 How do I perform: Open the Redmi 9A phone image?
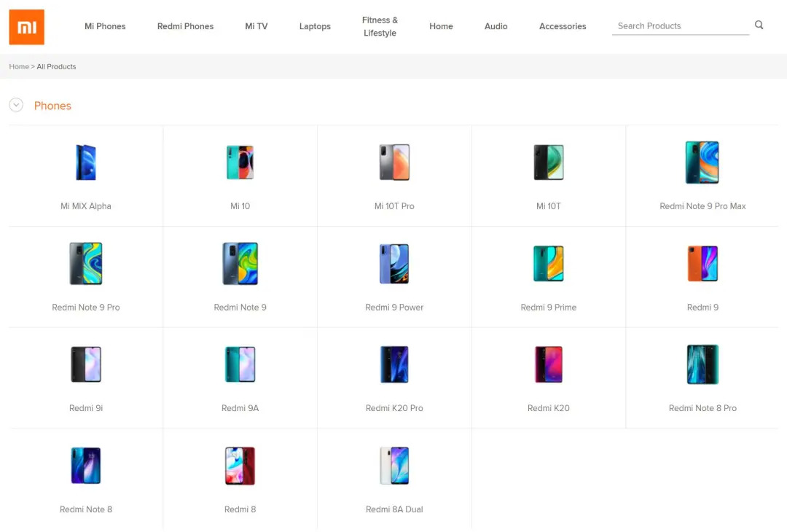click(240, 364)
